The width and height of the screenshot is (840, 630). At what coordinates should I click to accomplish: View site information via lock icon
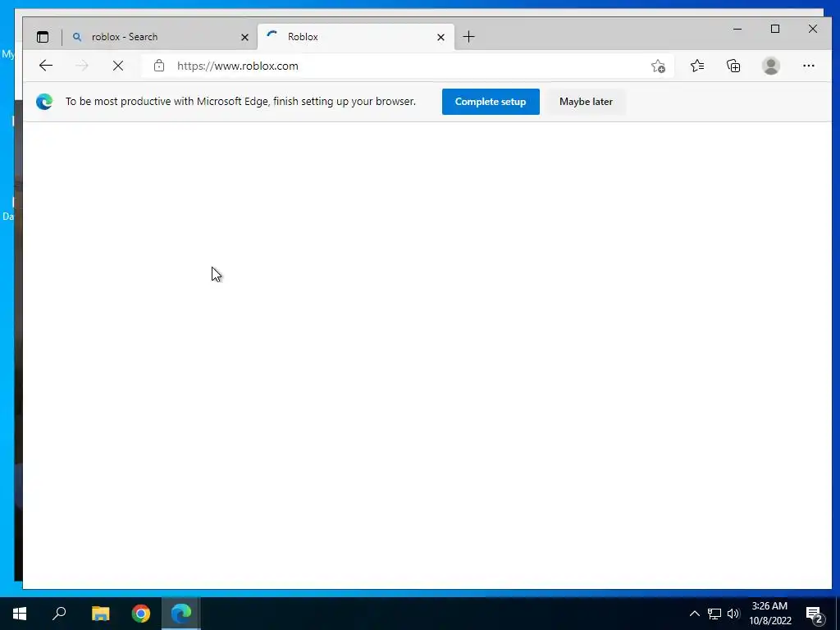[159, 66]
